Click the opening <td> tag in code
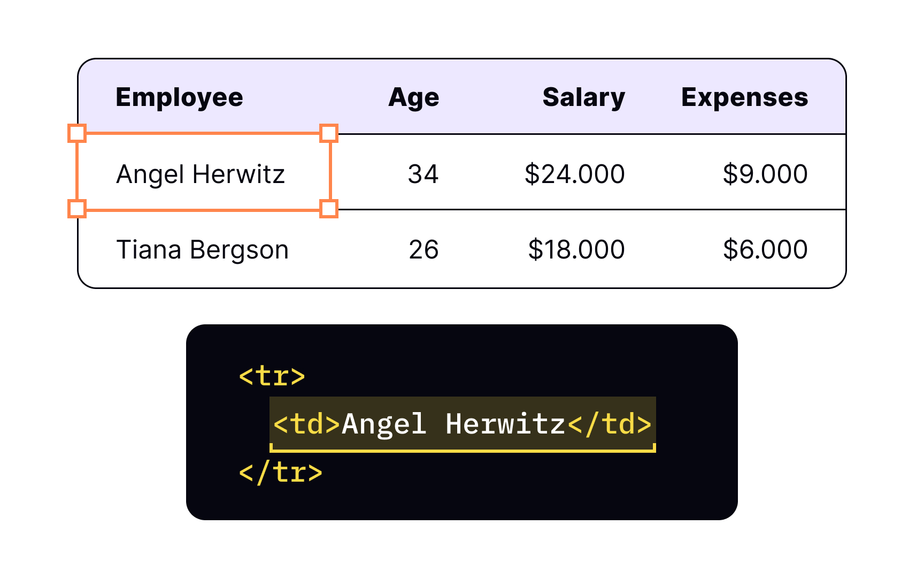Screen dimensions: 924x578 tap(306, 424)
